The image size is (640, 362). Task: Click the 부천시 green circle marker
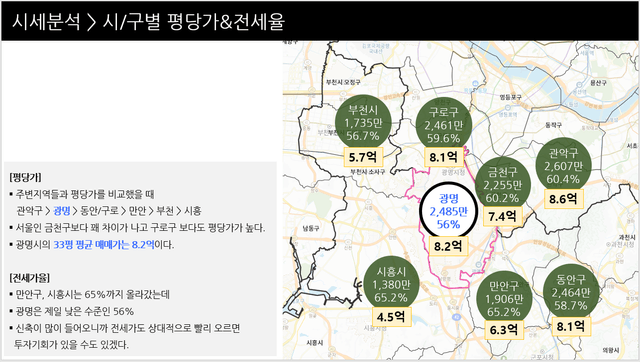363,122
